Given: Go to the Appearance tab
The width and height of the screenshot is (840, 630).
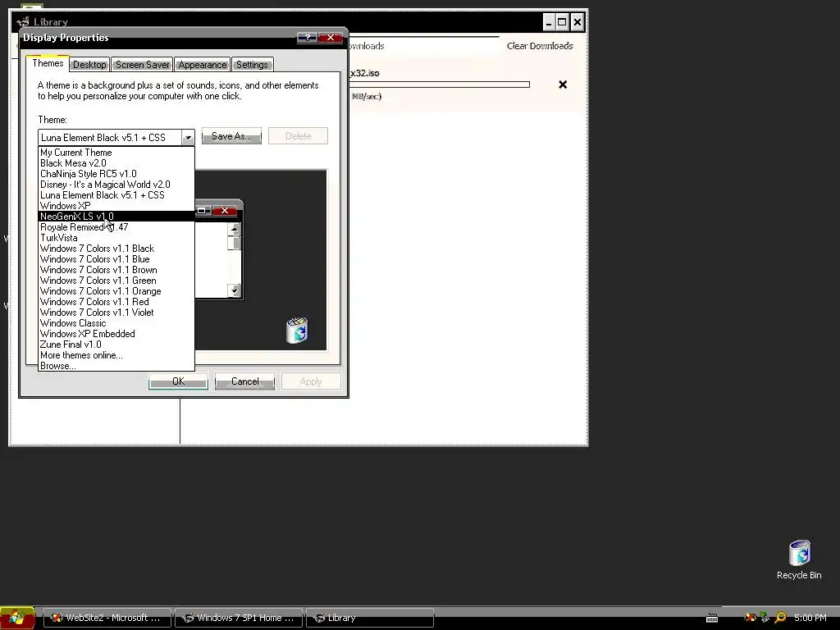Looking at the screenshot, I should pos(203,65).
